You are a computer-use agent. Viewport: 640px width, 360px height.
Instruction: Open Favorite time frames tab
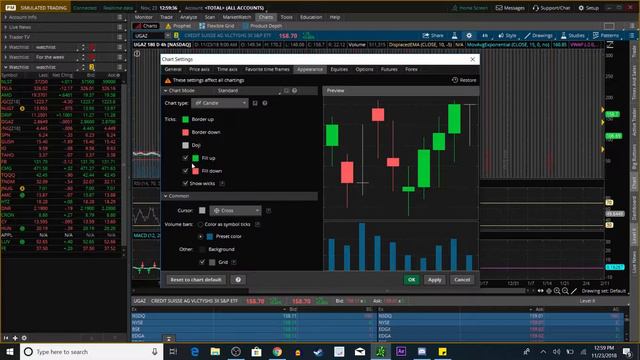click(267, 69)
